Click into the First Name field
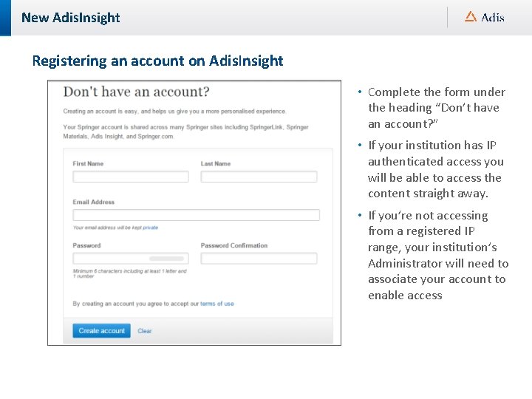The image size is (532, 399). pos(130,177)
